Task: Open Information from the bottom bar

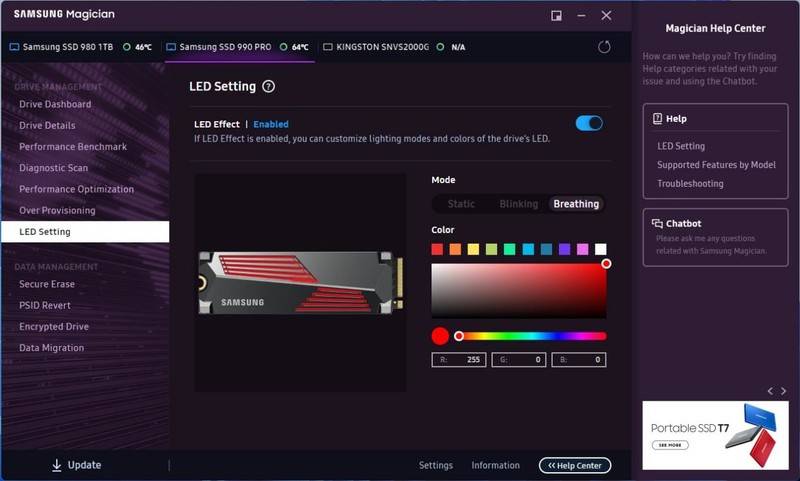Action: click(495, 465)
